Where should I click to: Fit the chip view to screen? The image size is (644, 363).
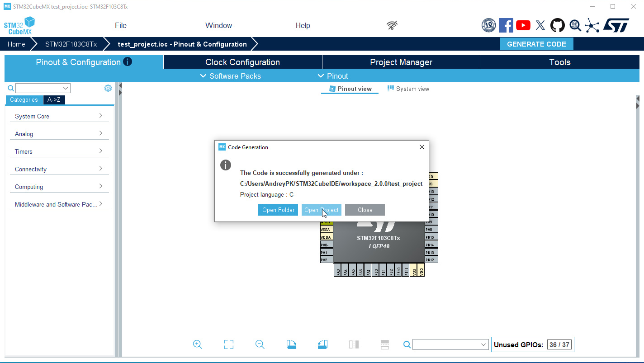[x=229, y=344]
